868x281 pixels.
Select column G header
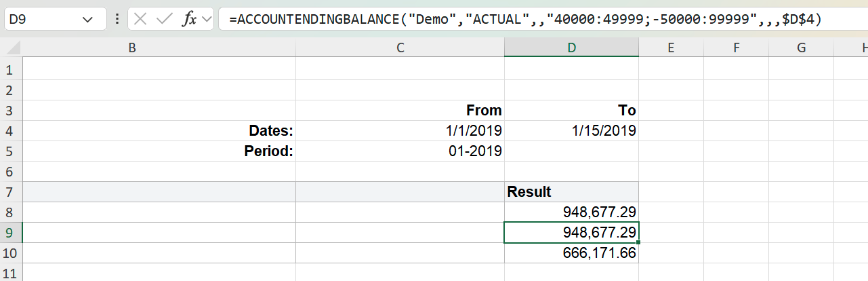pyautogui.click(x=802, y=48)
